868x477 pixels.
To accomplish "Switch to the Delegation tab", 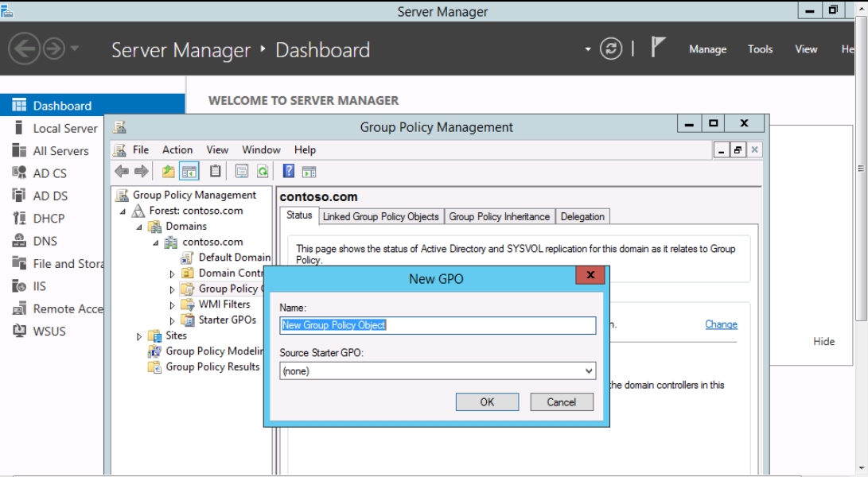I will click(x=582, y=216).
